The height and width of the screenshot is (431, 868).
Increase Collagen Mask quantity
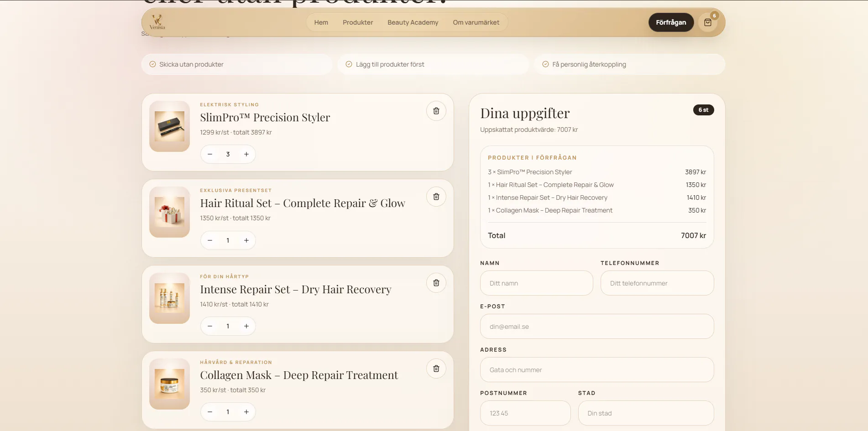click(246, 412)
